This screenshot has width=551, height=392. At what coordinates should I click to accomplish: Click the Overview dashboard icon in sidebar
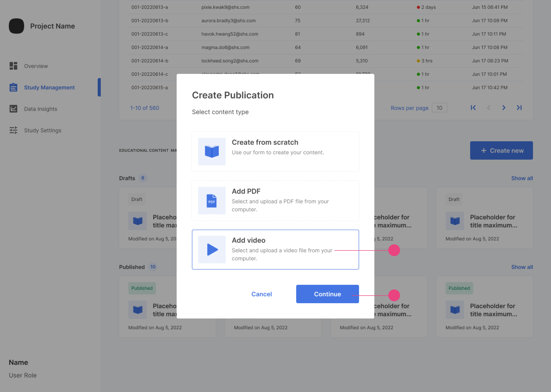tap(13, 66)
